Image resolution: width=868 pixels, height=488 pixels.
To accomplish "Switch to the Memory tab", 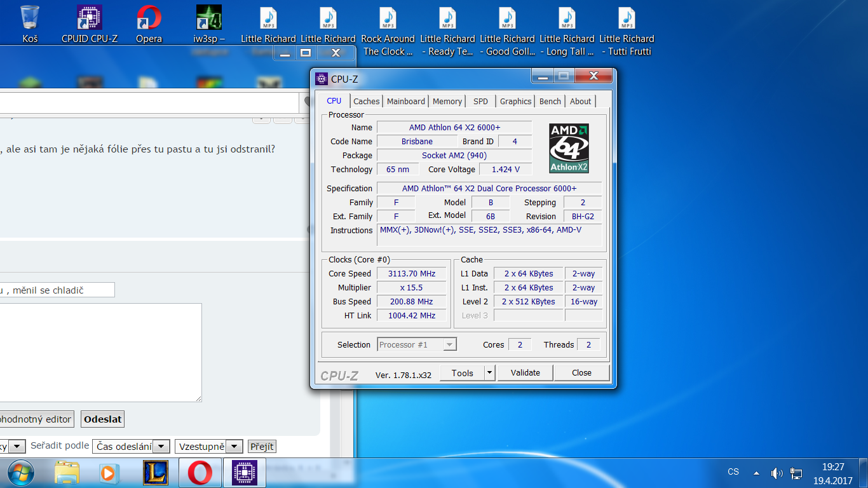I will coord(447,101).
